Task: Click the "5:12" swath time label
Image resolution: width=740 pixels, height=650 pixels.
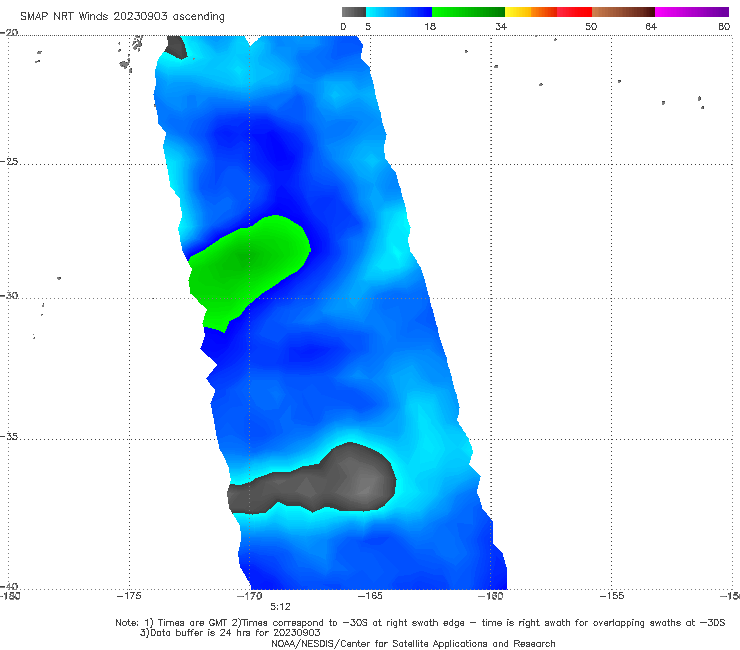Action: [x=280, y=607]
